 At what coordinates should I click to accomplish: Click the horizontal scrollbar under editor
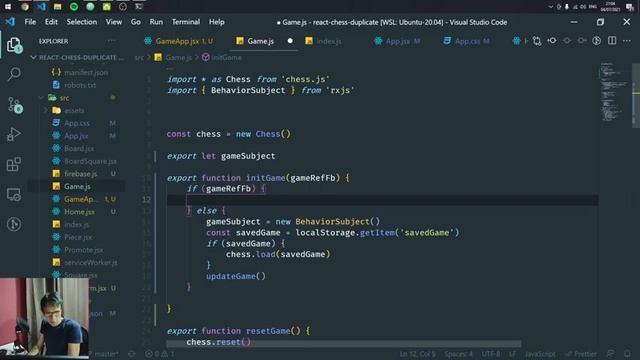344,344
